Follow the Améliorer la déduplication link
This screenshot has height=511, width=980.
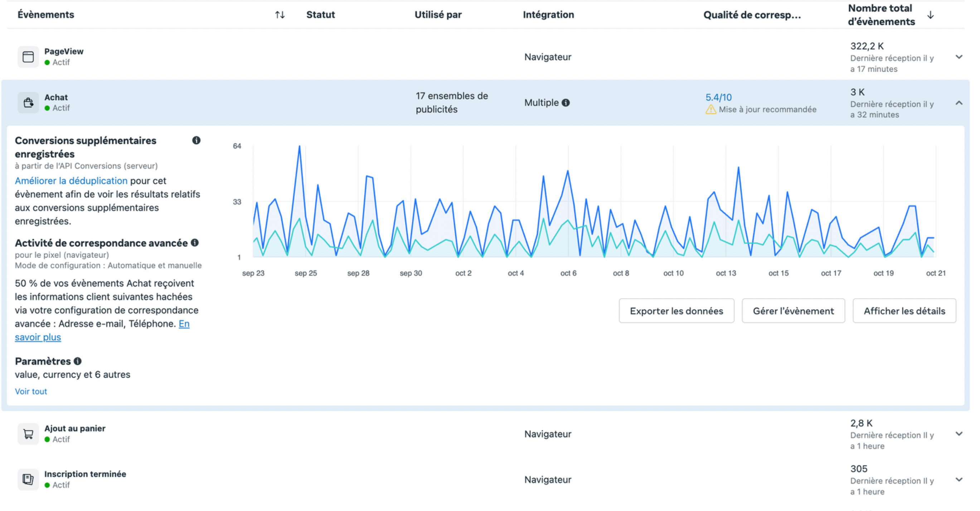pos(71,181)
